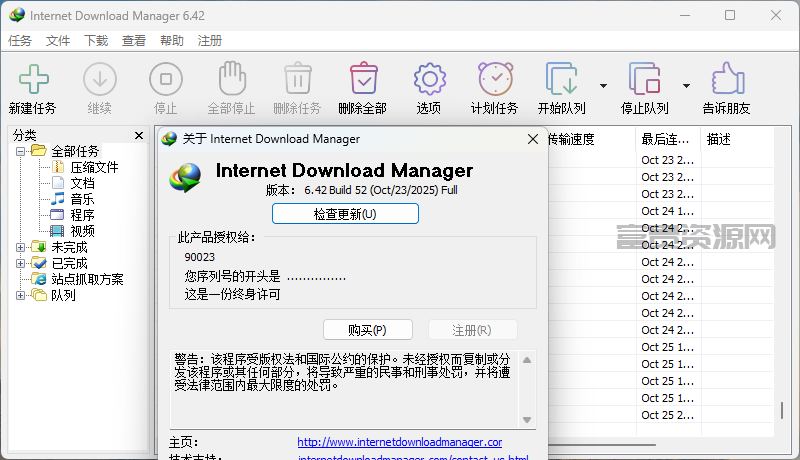Click the 新建任务 add-download icon
The height and width of the screenshot is (460, 800).
pos(34,79)
